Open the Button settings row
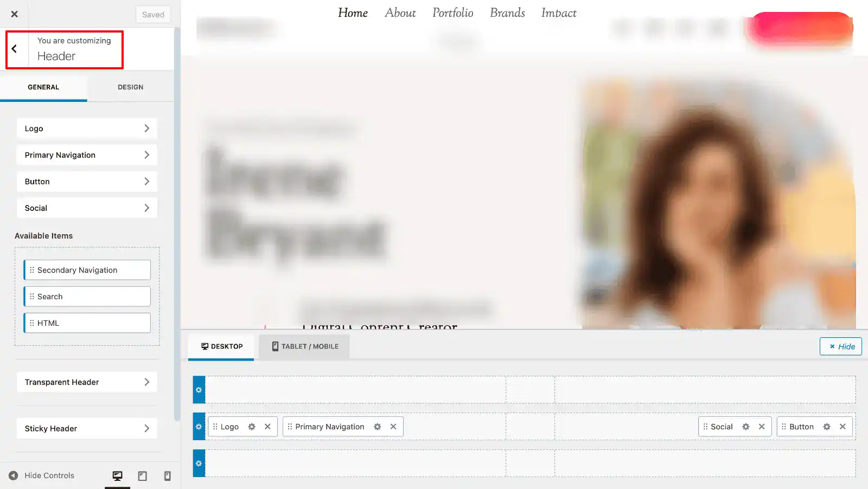The image size is (868, 489). tap(87, 182)
